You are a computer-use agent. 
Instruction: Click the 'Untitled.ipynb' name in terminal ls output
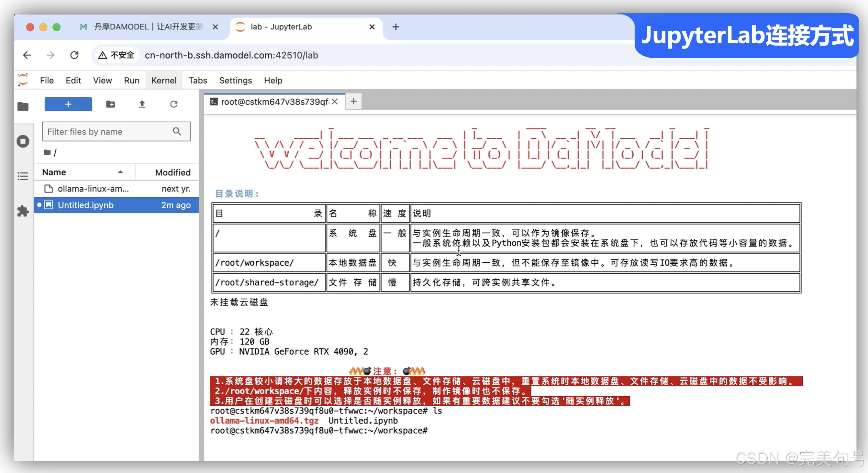click(363, 421)
